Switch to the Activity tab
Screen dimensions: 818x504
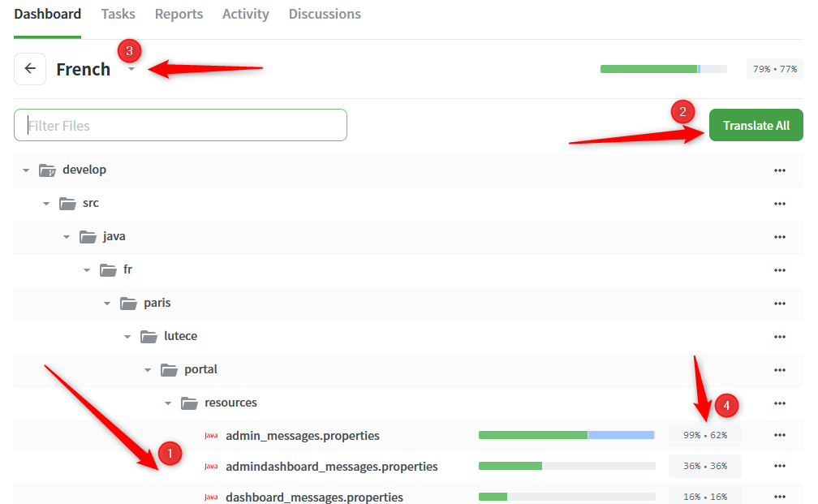coord(245,14)
